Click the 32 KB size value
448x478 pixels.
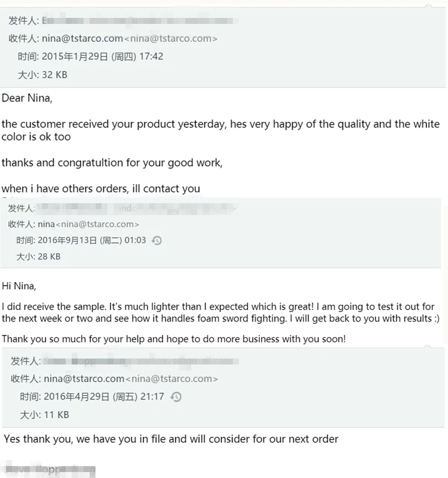[x=54, y=75]
